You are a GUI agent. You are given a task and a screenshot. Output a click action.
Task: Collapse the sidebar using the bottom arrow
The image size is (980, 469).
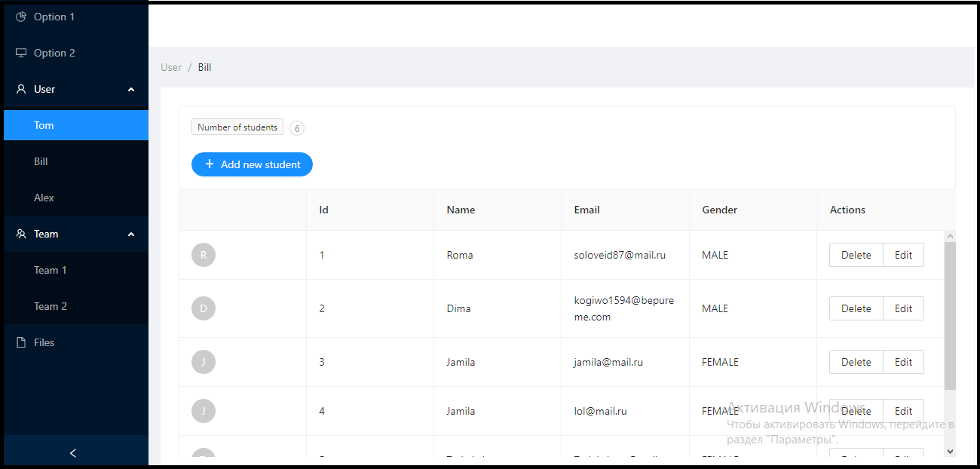[72, 452]
